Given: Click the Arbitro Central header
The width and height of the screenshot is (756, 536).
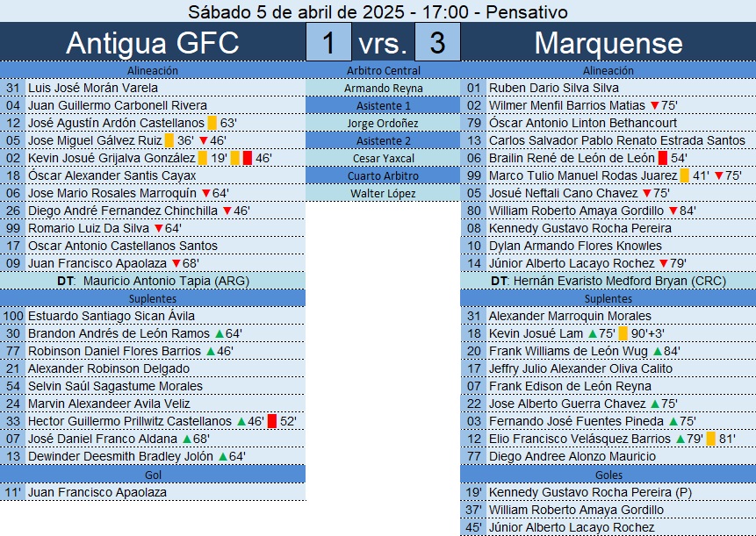Looking at the screenshot, I should click(384, 70).
